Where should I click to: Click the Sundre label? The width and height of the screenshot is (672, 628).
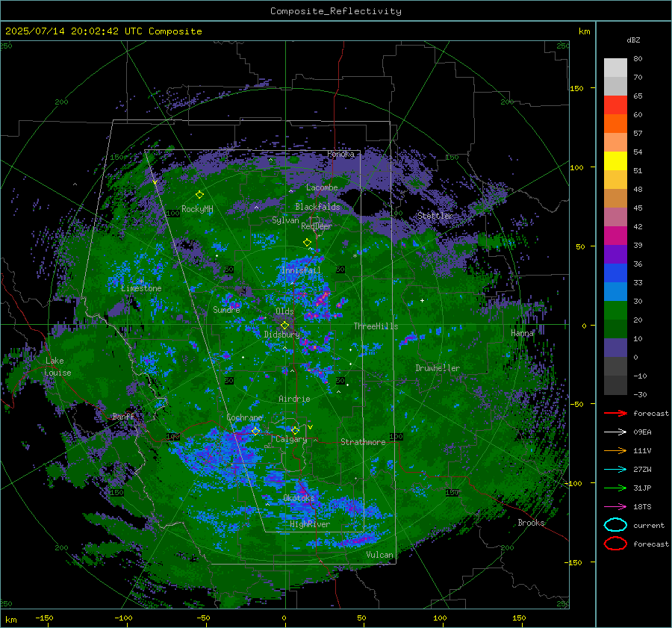(x=226, y=309)
